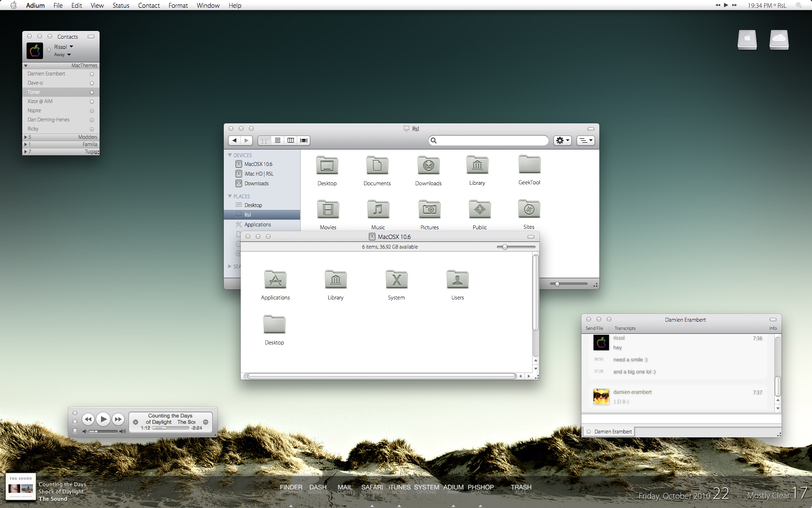Expand the Familia contact group
Screen dimensions: 812x508
pos(26,144)
